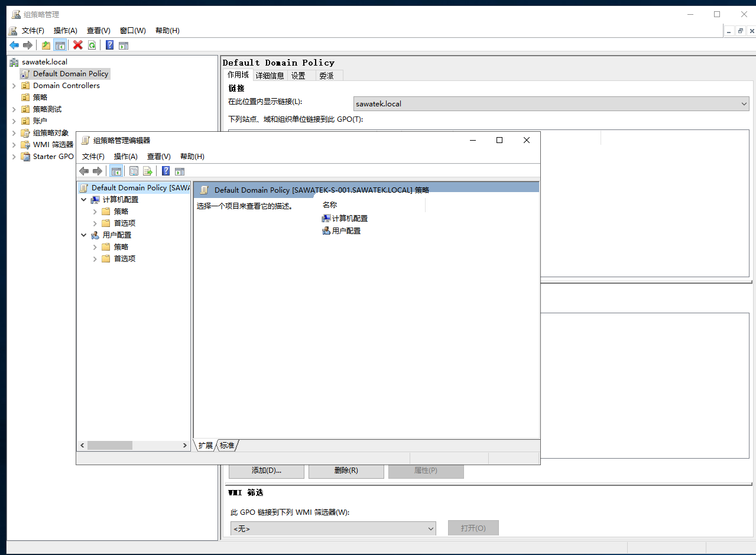Expand the Domain Controllers tree node
Image resolution: width=756 pixels, height=555 pixels.
tap(14, 86)
